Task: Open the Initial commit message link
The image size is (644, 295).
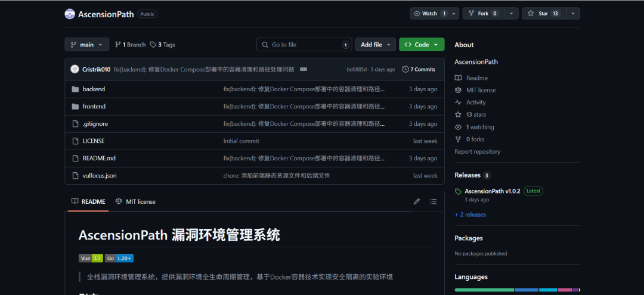Action: (241, 141)
